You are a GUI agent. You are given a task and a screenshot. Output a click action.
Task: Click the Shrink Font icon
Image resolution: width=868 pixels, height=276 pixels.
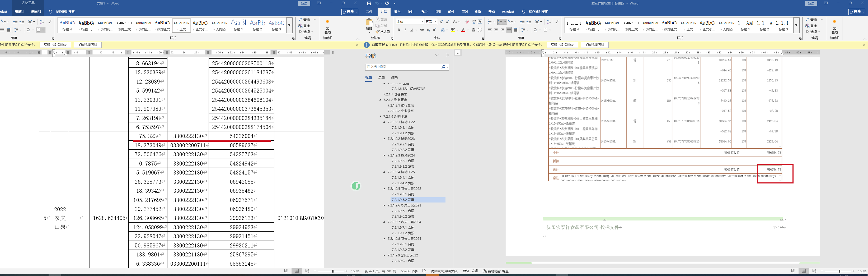448,22
